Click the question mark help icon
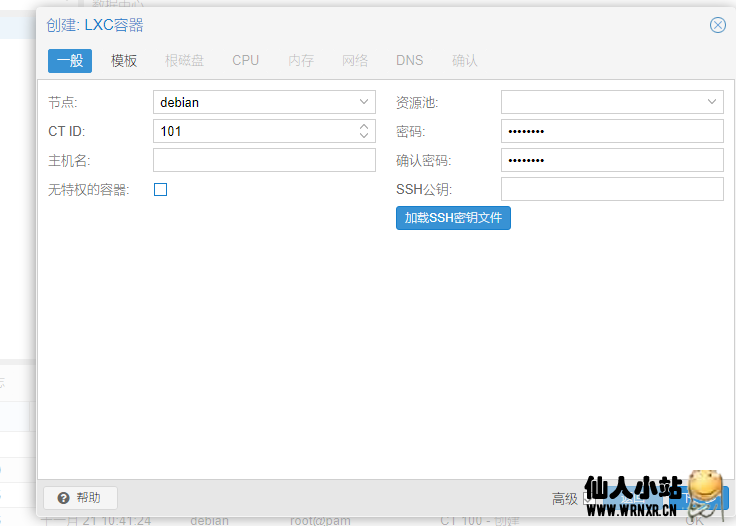The width and height of the screenshot is (736, 526). [63, 498]
